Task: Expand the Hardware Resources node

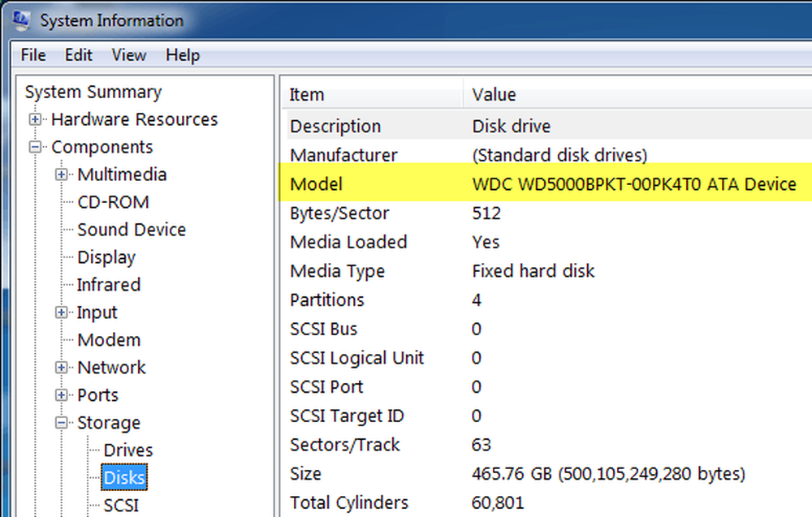Action: [35, 119]
